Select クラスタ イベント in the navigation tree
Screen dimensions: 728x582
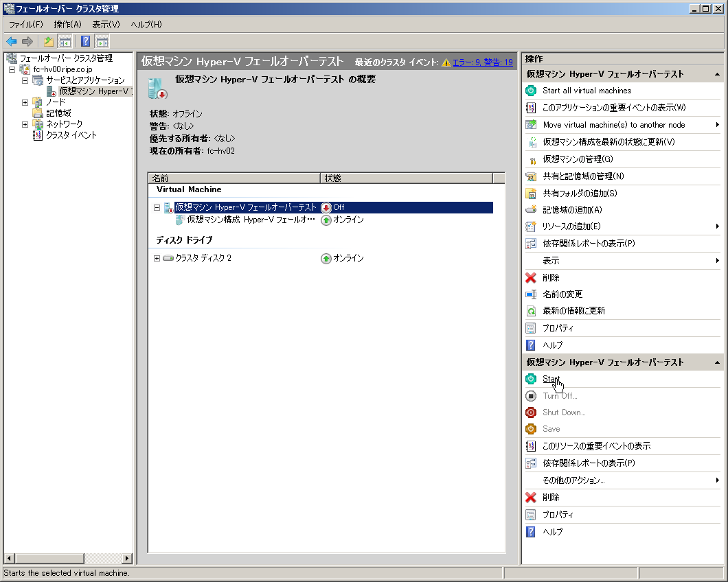point(71,135)
